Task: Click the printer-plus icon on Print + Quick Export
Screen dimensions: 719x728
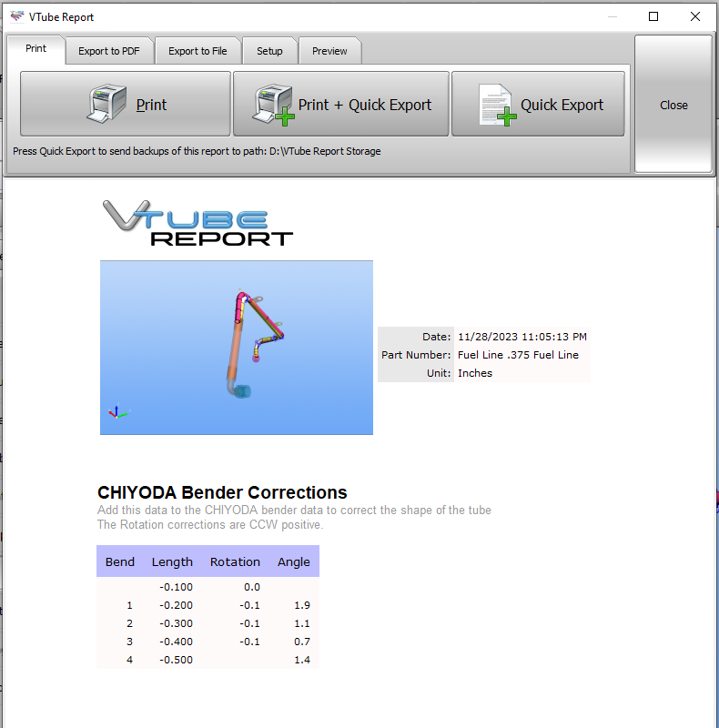Action: click(x=273, y=105)
